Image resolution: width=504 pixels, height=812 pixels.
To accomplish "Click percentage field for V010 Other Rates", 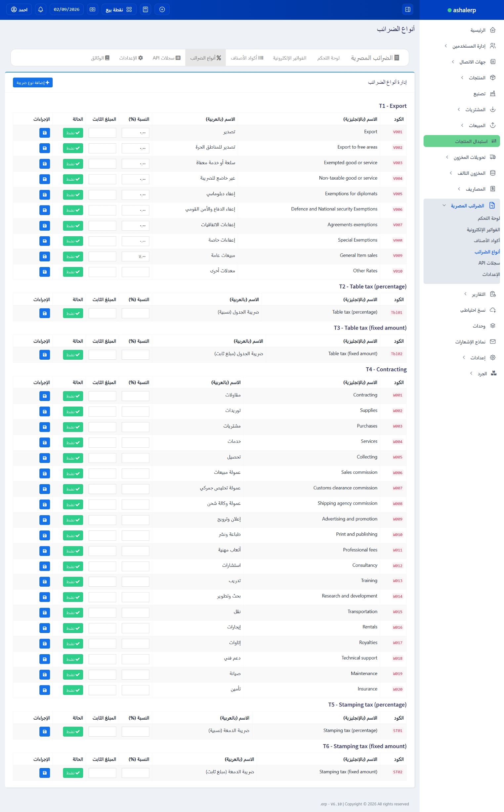I will click(x=135, y=272).
